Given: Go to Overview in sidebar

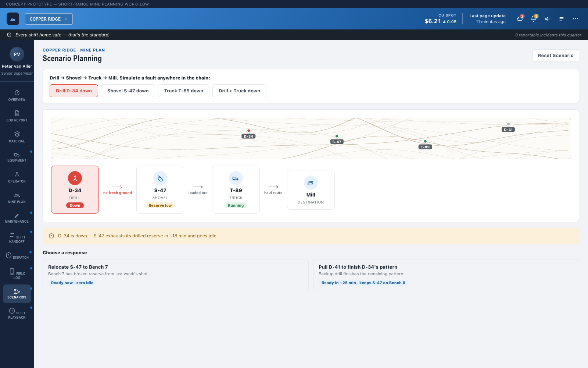Looking at the screenshot, I should pyautogui.click(x=17, y=95).
